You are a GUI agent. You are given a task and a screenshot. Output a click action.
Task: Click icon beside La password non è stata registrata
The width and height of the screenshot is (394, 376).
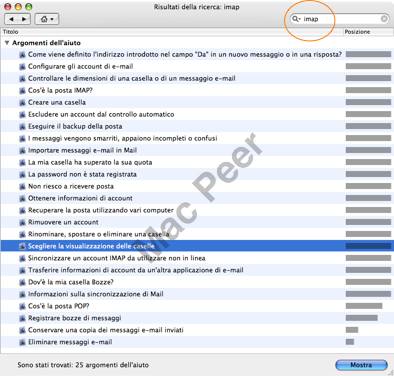click(22, 175)
